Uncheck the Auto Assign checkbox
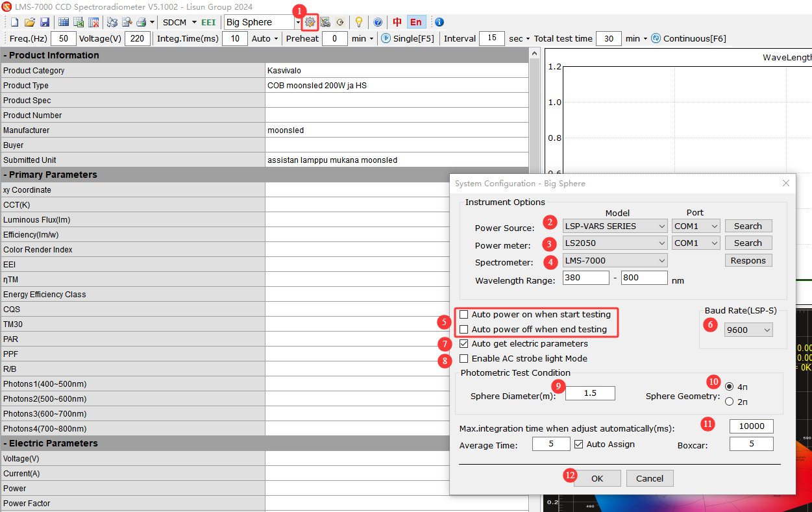 coord(579,445)
